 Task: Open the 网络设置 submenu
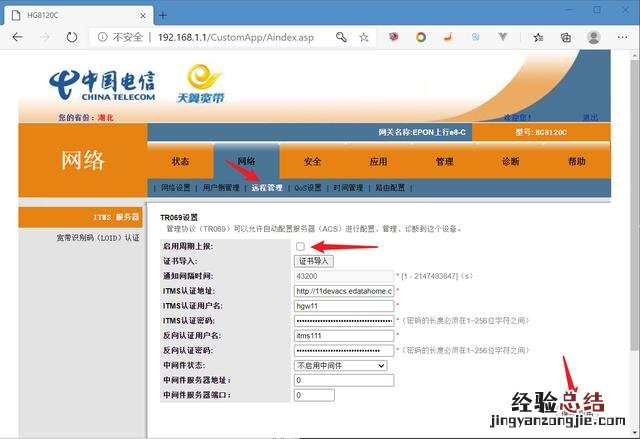pyautogui.click(x=176, y=188)
